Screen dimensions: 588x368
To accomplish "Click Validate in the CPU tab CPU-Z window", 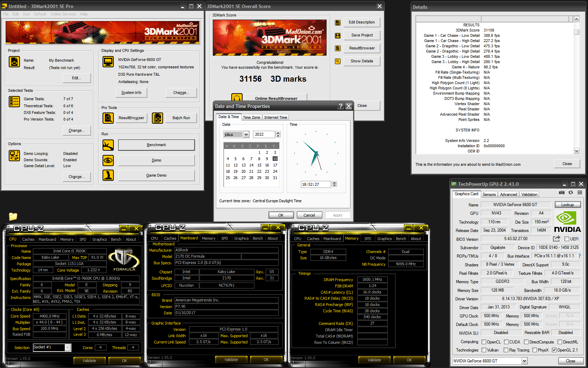I will (x=89, y=361).
